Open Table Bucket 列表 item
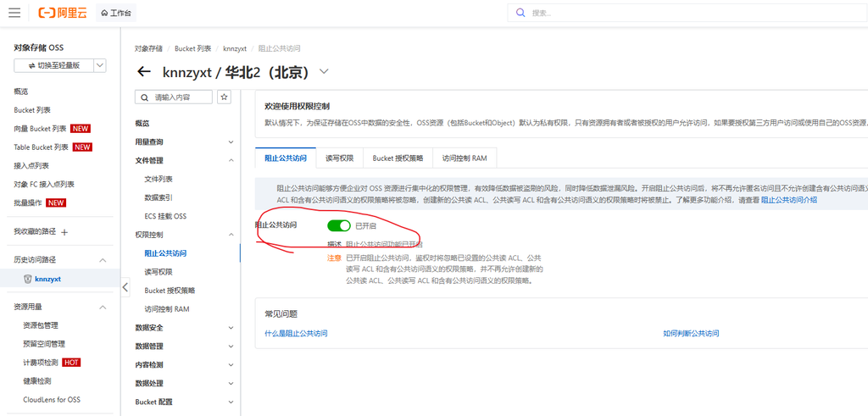Screen dimensions: 868x416 click(x=41, y=147)
